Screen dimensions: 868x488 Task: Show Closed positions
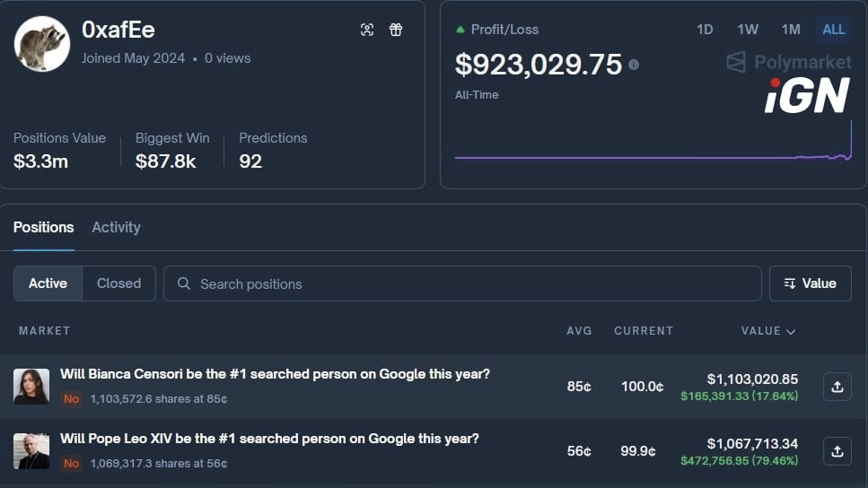click(119, 283)
